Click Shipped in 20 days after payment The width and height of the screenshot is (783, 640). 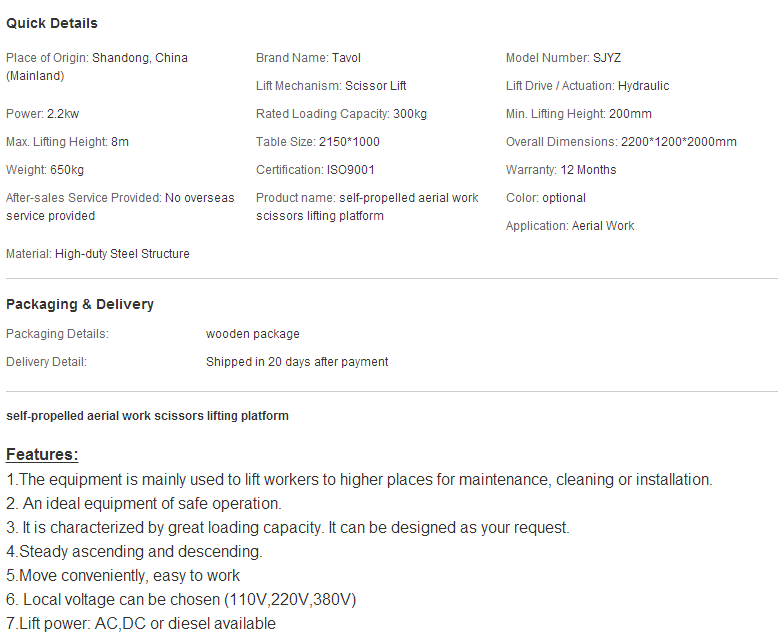(x=297, y=362)
